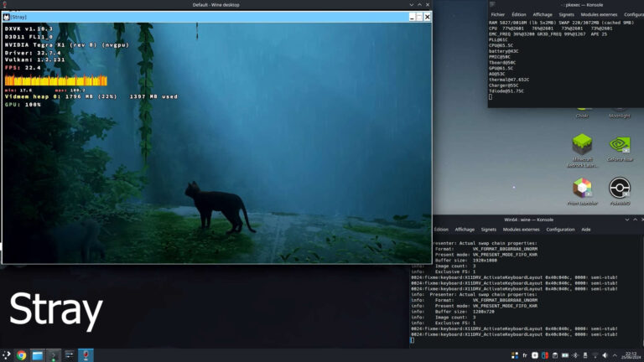Image resolution: width=644 pixels, height=362 pixels.
Task: Launch GeForce Now from the desktop
Action: [619, 146]
